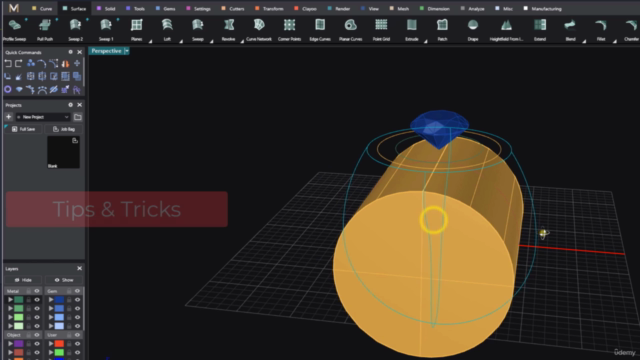
Task: Open the Perspective viewport dropdown arrow
Action: point(127,51)
